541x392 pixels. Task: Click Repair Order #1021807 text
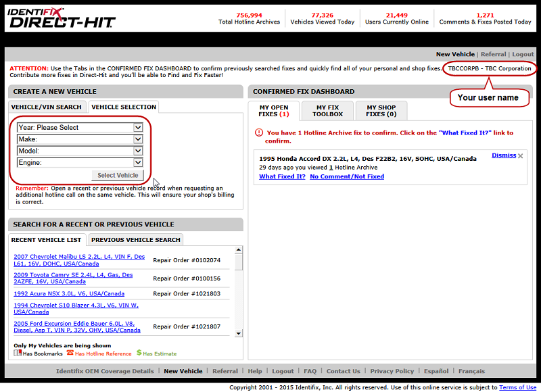(x=187, y=326)
